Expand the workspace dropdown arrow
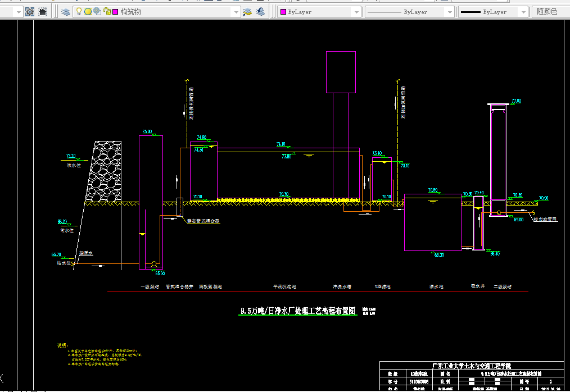The width and height of the screenshot is (570, 392). tap(19, 12)
